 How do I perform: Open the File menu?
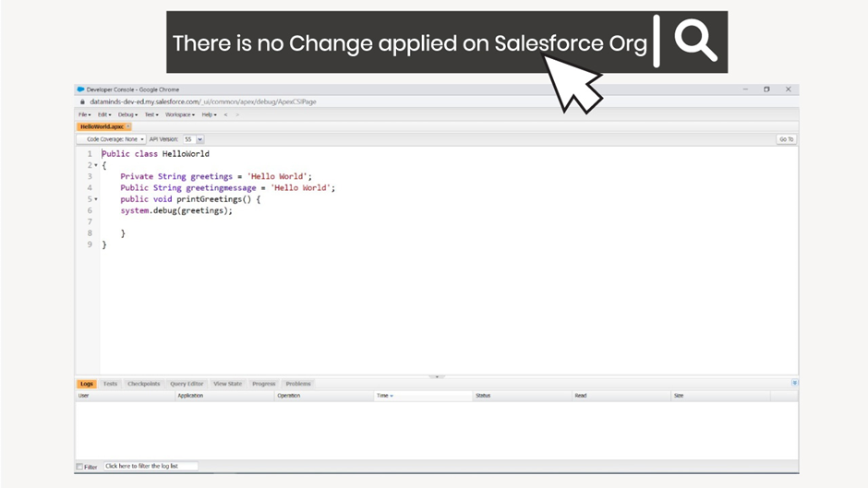(84, 114)
